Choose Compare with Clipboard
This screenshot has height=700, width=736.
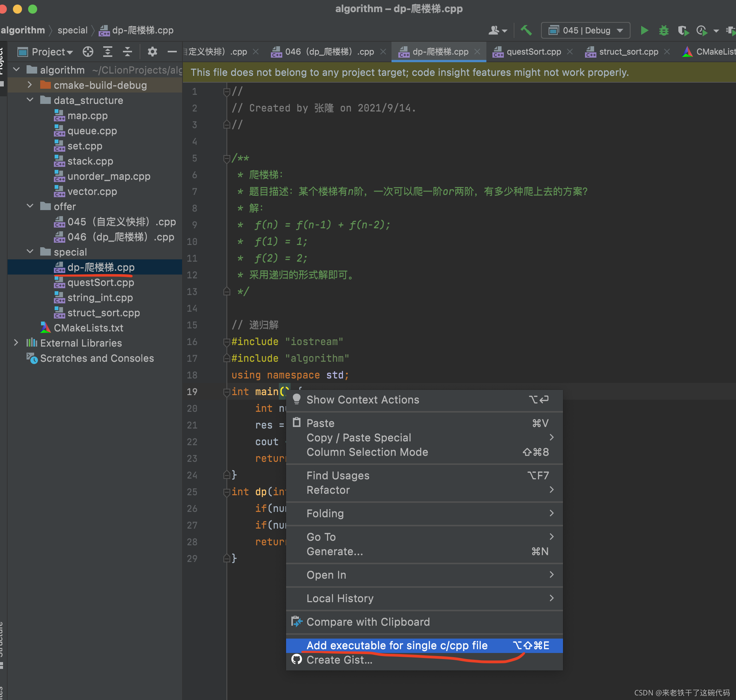pyautogui.click(x=424, y=622)
